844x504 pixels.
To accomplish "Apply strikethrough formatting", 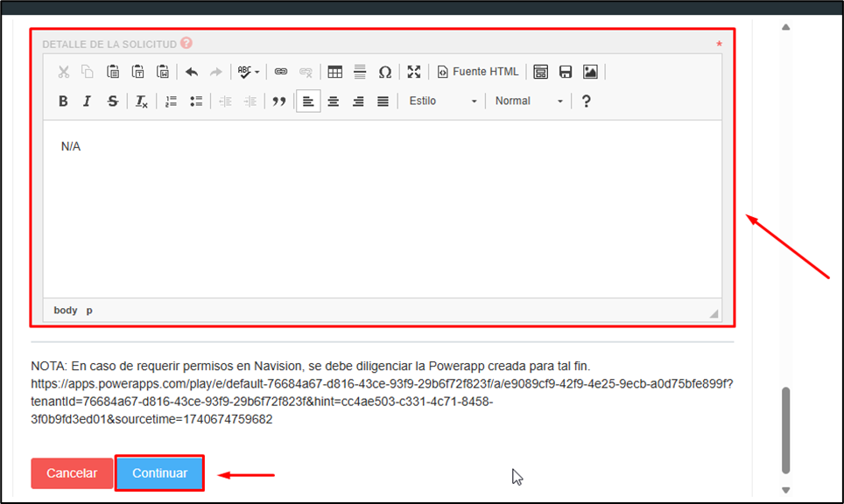I will (112, 101).
